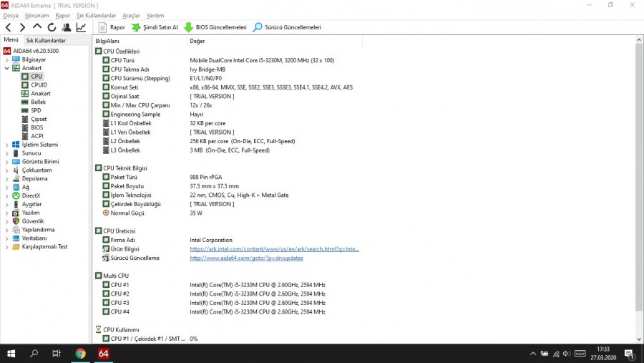The width and height of the screenshot is (644, 363).
Task: Go back with the left arrow toolbar icon
Action: [x=8, y=27]
